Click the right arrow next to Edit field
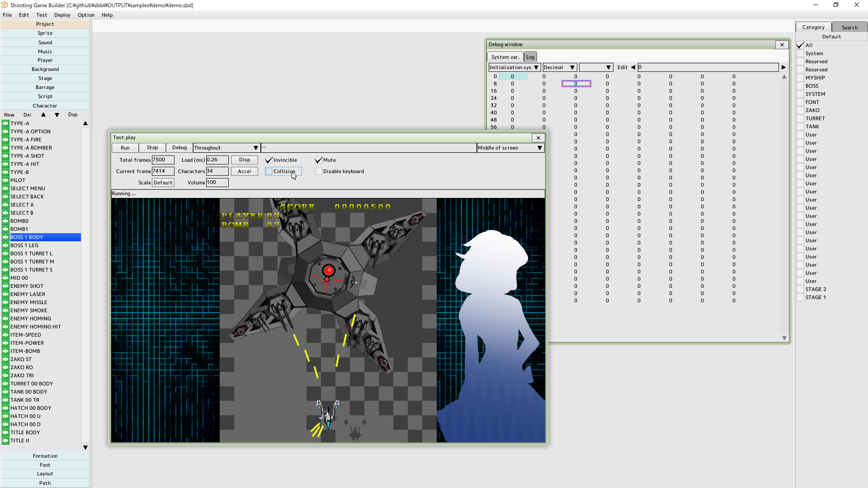Image resolution: width=868 pixels, height=488 pixels. 783,67
